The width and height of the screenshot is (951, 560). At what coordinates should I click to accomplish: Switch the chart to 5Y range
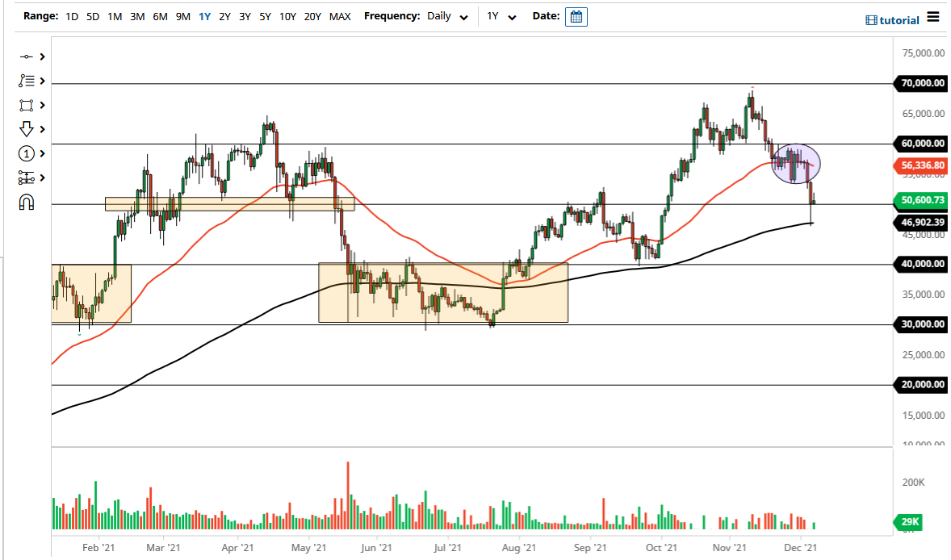[265, 16]
